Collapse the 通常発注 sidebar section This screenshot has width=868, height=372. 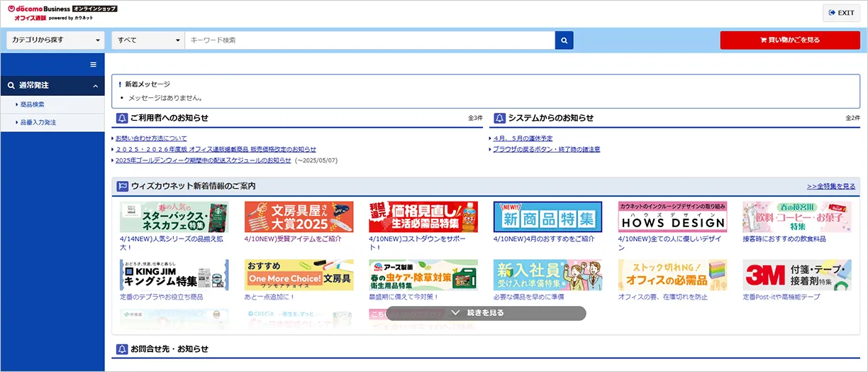click(x=95, y=86)
